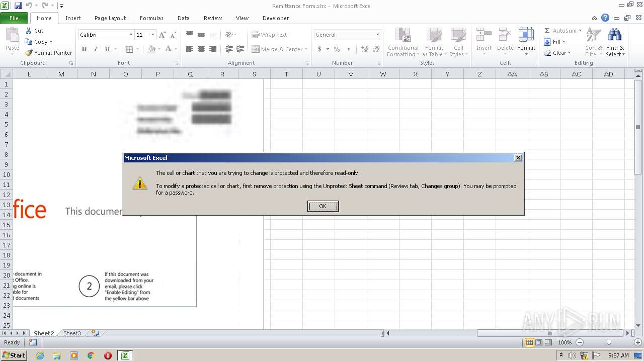Screen dimensions: 644x362
Task: Select the Format Painter tool
Action: (49, 53)
